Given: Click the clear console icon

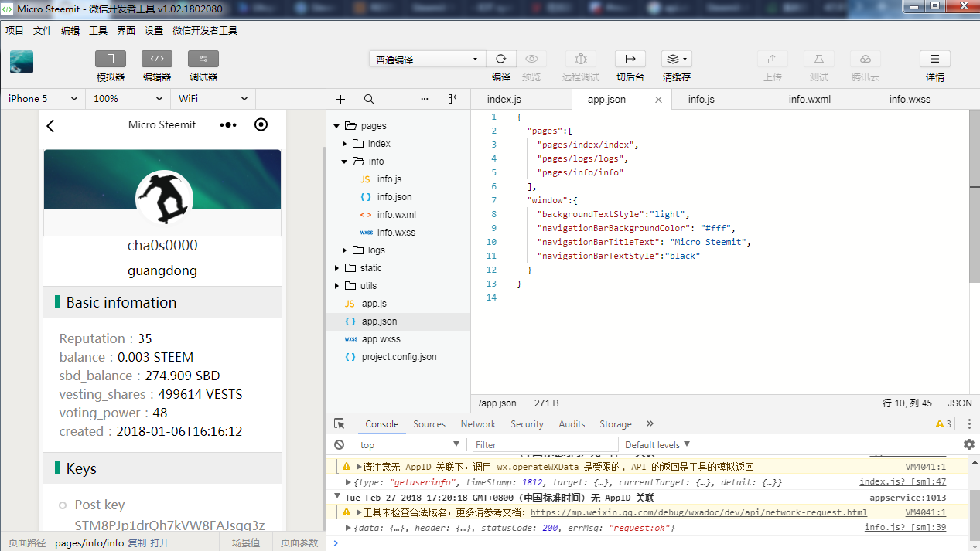Looking at the screenshot, I should (339, 444).
